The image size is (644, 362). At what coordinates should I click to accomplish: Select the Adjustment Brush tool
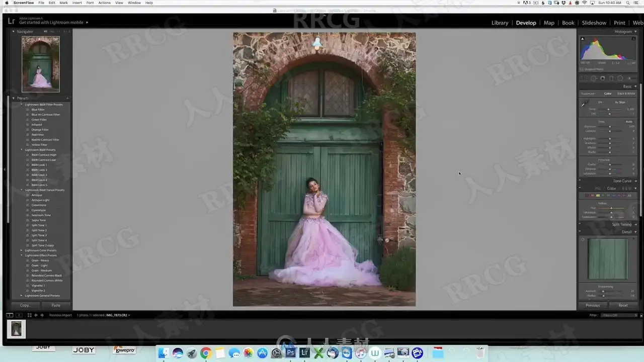click(631, 78)
